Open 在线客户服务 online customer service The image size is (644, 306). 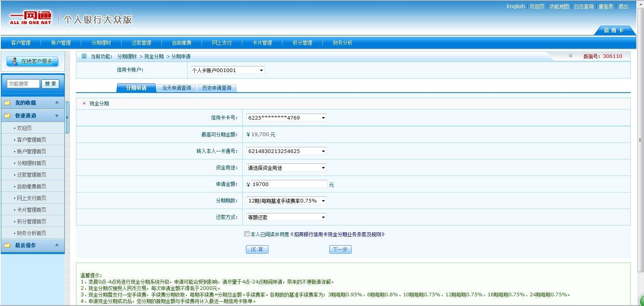point(33,61)
